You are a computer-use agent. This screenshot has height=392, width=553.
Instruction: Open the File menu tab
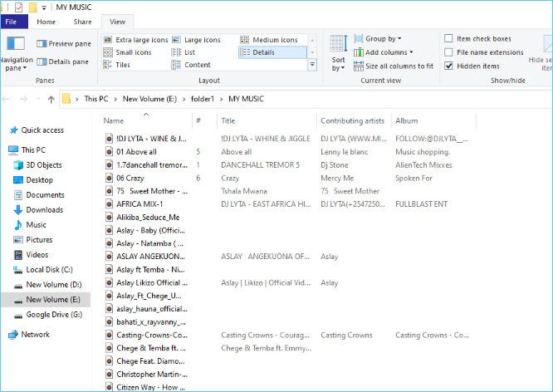point(14,22)
